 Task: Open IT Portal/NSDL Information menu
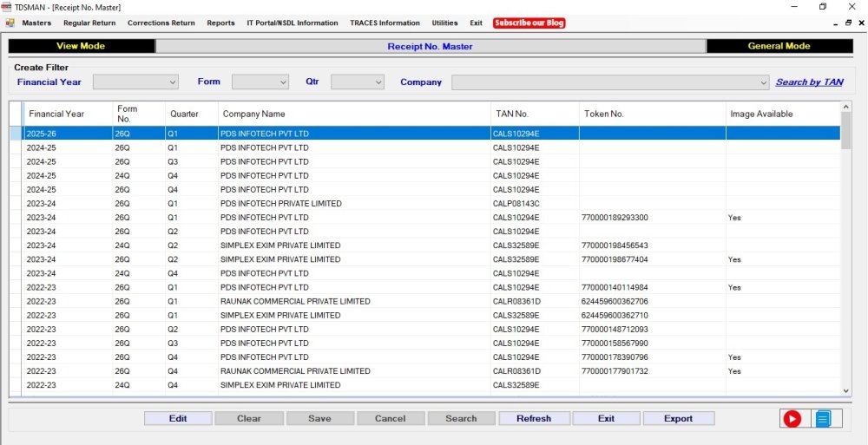click(293, 23)
